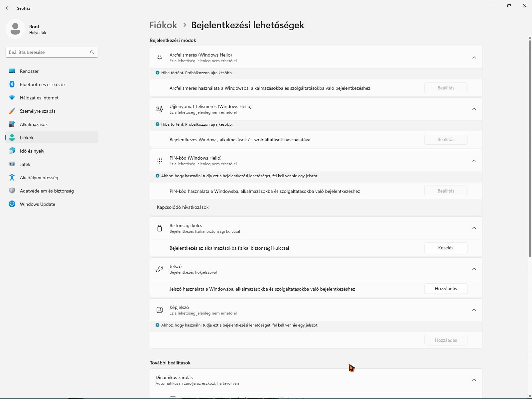Collapse the Képjelszó section chevron

click(474, 310)
